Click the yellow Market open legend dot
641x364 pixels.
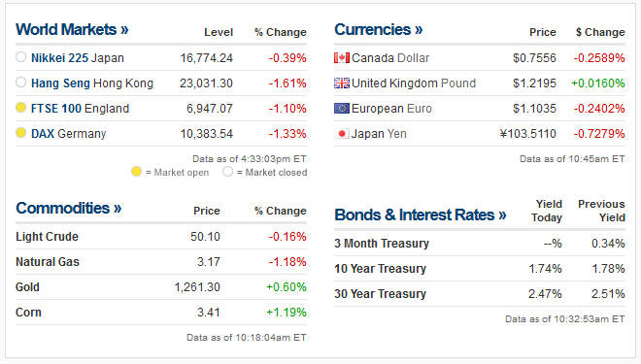[x=136, y=172]
